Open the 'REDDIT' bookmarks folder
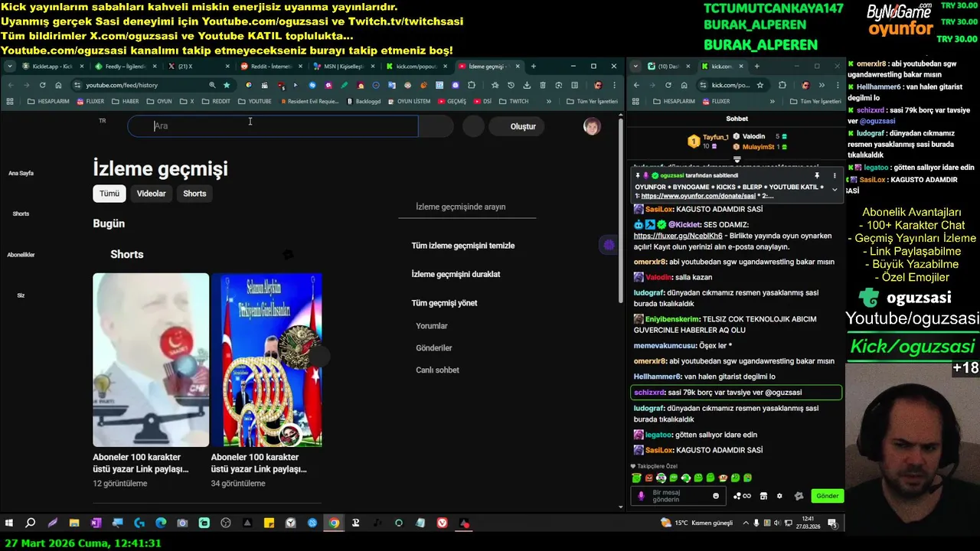 click(216, 101)
